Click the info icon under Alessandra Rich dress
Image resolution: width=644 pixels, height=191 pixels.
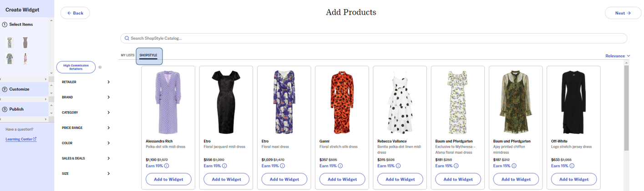(167, 166)
